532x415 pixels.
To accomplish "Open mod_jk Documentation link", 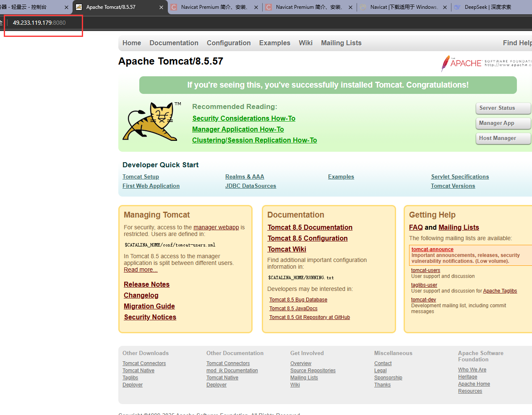I will point(232,371).
